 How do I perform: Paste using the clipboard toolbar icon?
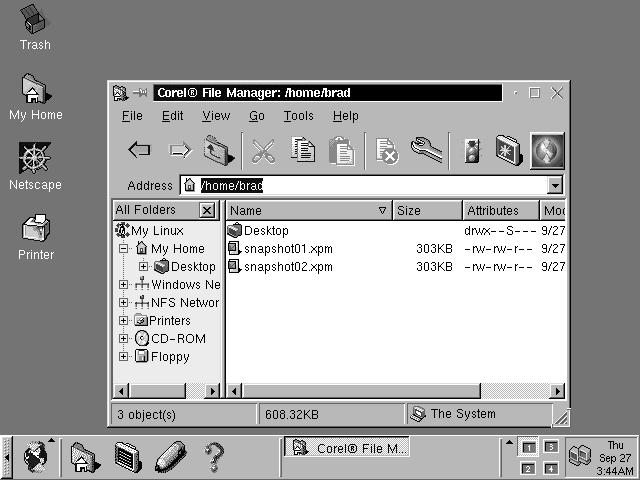[x=342, y=151]
